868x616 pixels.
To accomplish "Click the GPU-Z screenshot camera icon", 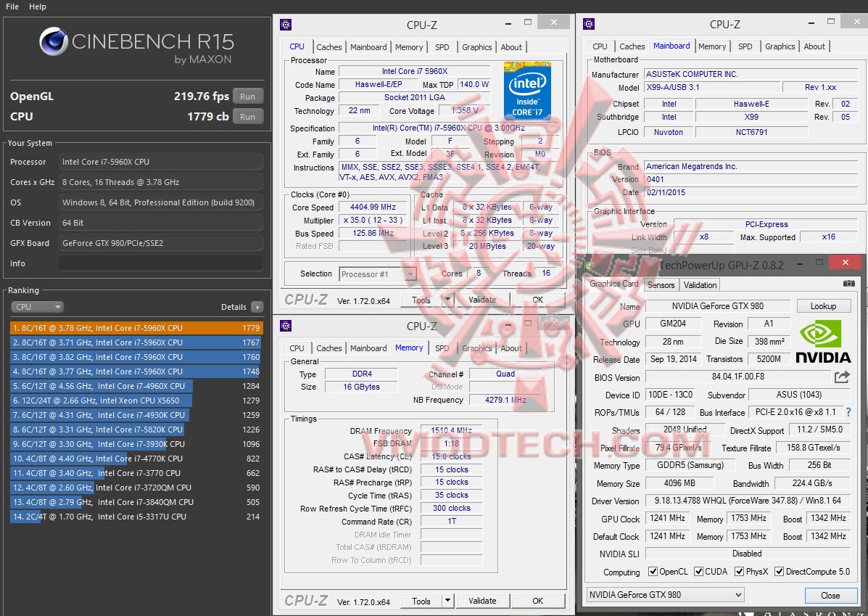I will pyautogui.click(x=848, y=283).
